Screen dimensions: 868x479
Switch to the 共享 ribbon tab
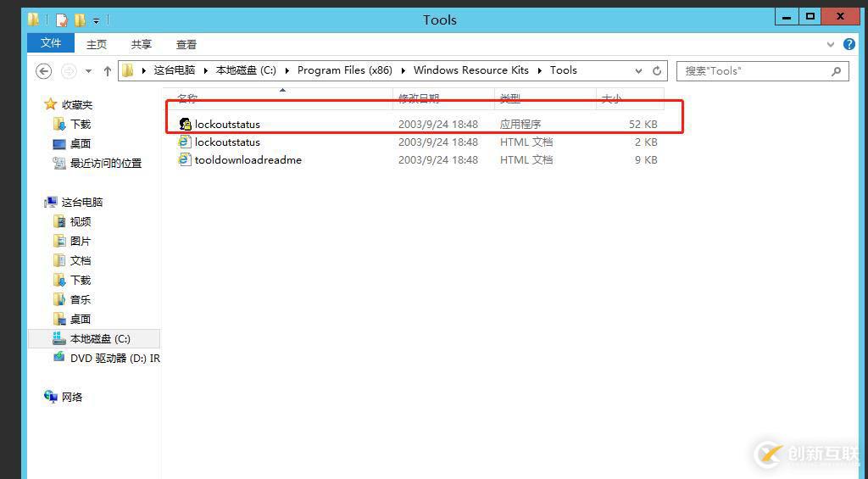pyautogui.click(x=142, y=44)
